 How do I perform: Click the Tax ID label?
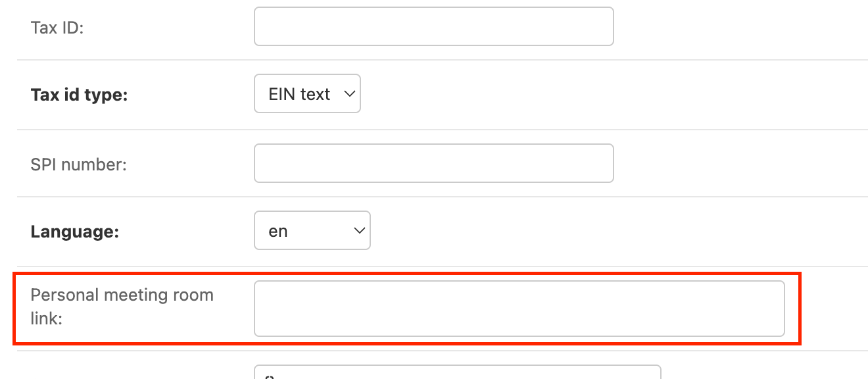[57, 28]
